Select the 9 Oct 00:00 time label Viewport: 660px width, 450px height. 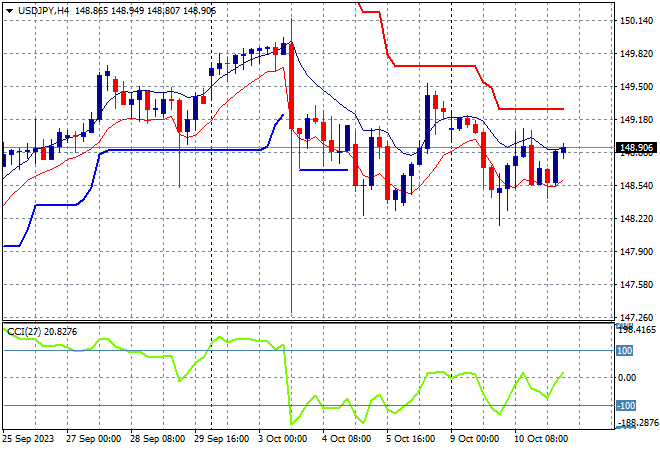[475, 439]
